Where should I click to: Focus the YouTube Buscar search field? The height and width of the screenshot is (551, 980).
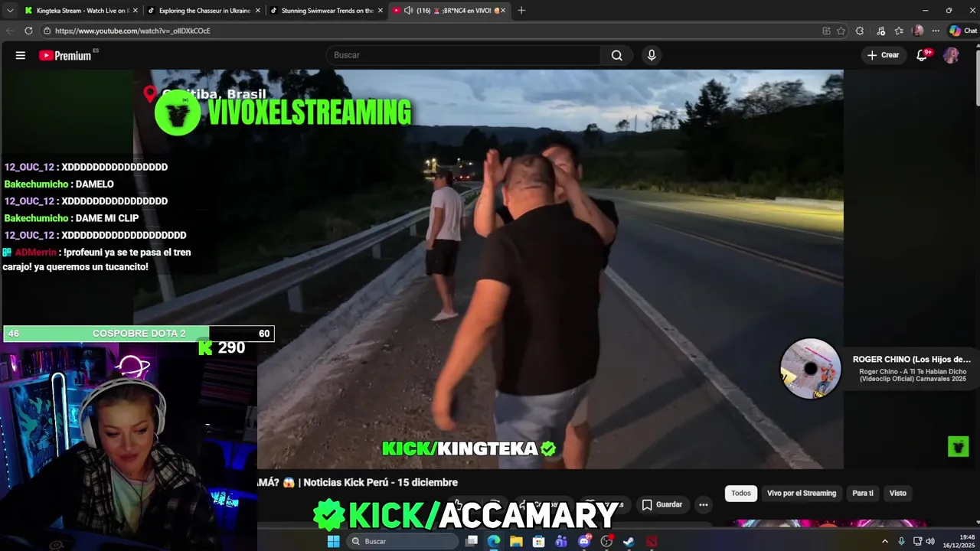pos(464,55)
